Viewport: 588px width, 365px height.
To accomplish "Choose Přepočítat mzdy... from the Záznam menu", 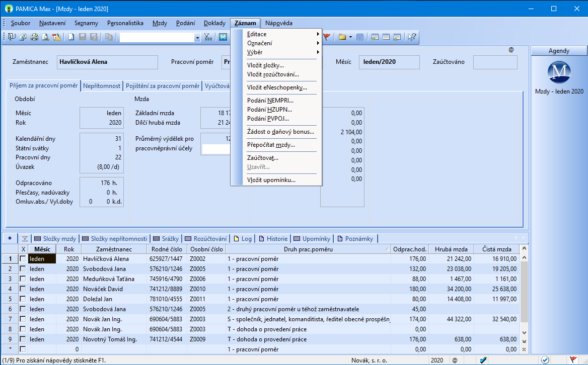I will pos(271,145).
